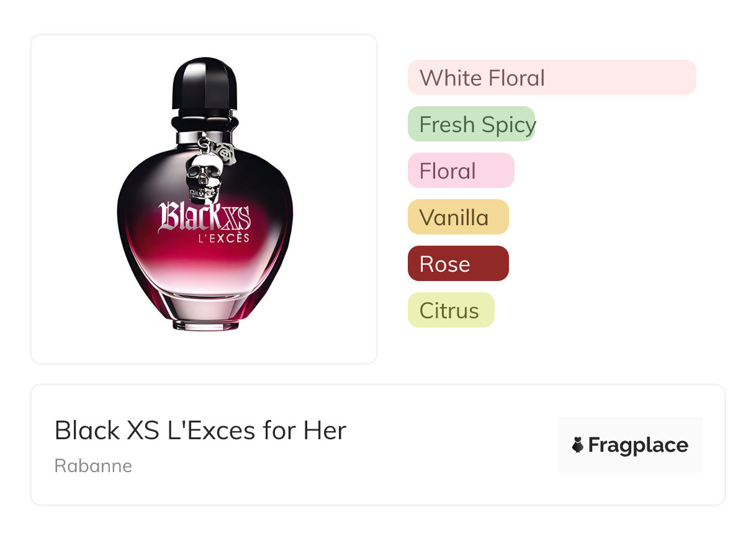Click the word Floral in the White Floral bar
The image size is (756, 536).
pyautogui.click(x=516, y=78)
